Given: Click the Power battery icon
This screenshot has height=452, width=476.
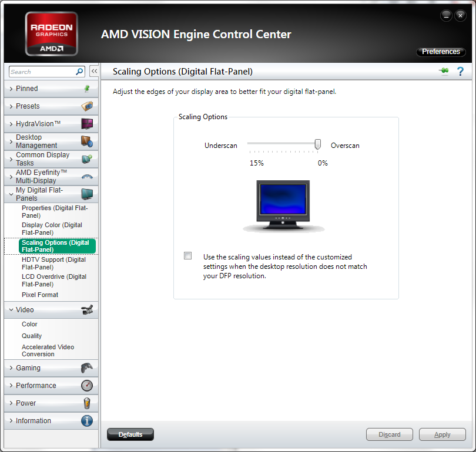Looking at the screenshot, I should click(87, 403).
